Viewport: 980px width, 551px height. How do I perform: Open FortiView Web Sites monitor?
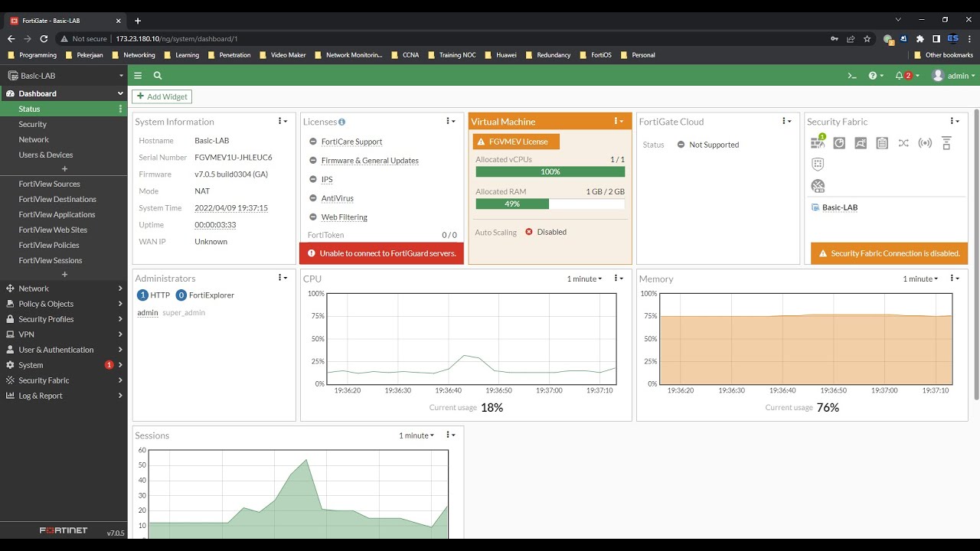(x=64, y=230)
